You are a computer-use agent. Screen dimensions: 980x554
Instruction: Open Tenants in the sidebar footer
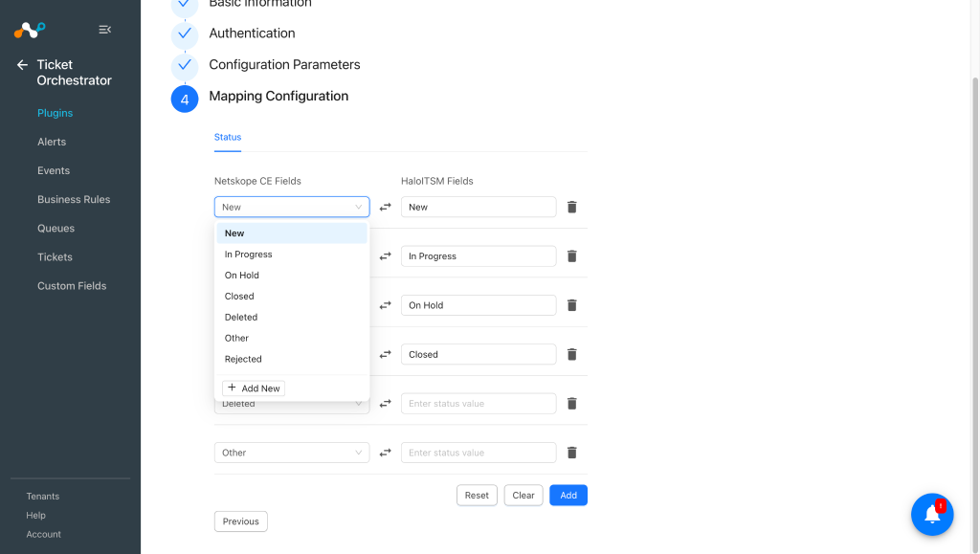[42, 497]
